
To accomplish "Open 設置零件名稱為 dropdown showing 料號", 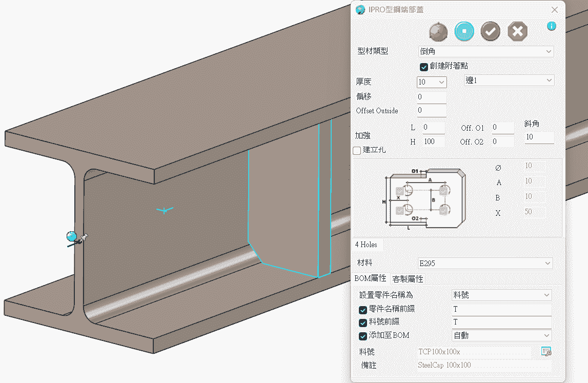I will click(x=502, y=295).
